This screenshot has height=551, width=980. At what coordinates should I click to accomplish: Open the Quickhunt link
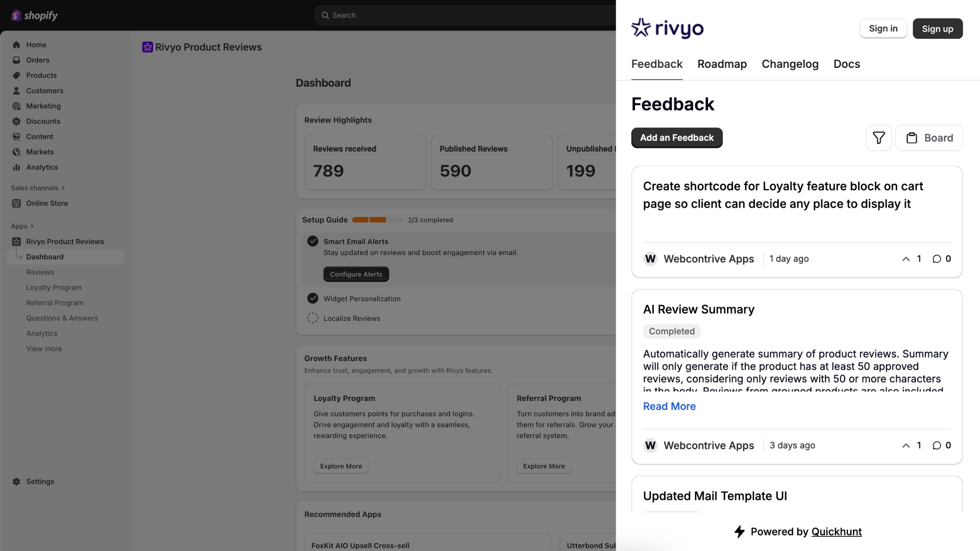tap(836, 532)
